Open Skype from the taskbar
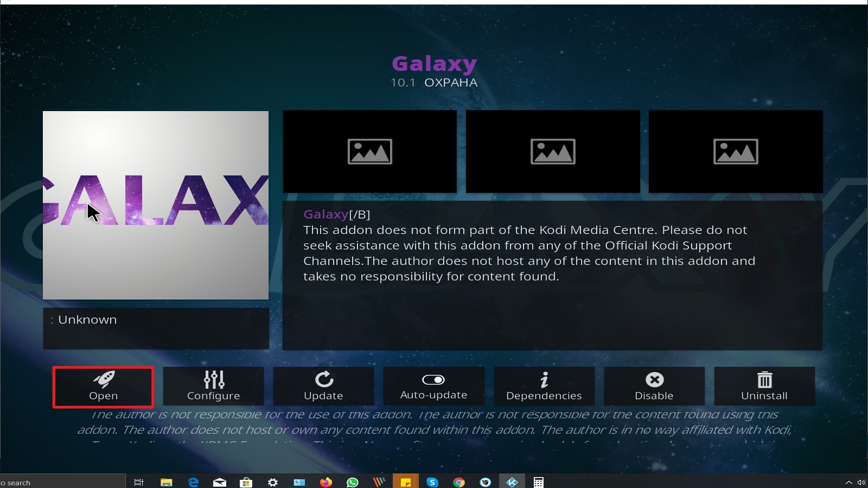The height and width of the screenshot is (488, 868). (x=432, y=482)
